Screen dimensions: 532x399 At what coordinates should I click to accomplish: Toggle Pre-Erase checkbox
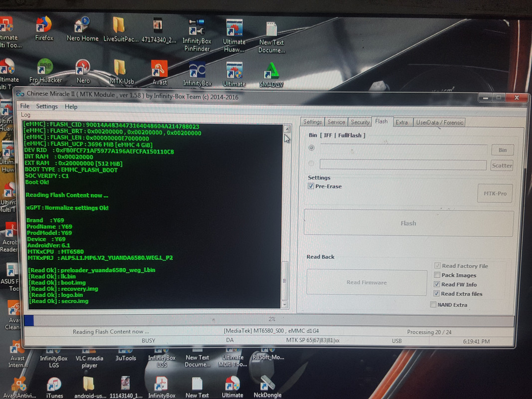pos(311,186)
